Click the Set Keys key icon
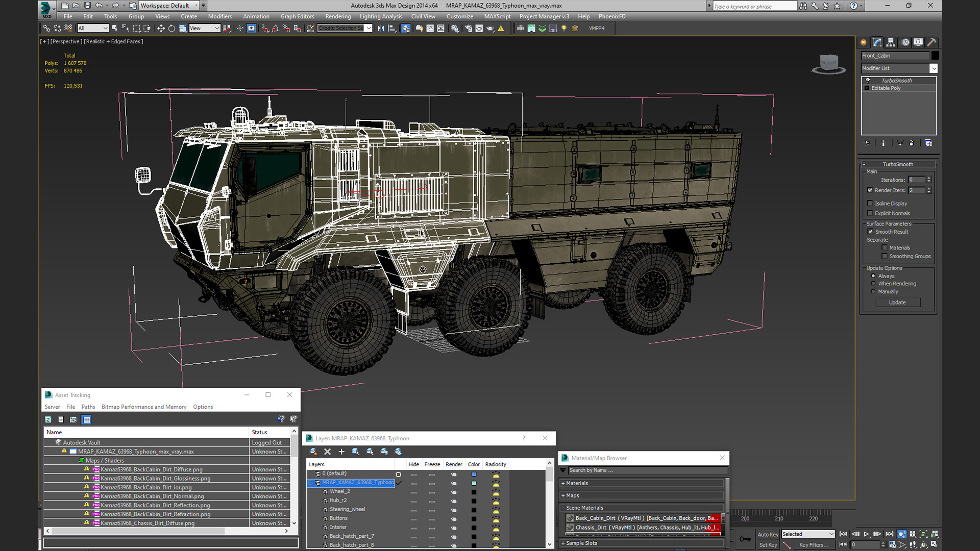Viewport: 980px width, 551px height. click(745, 539)
